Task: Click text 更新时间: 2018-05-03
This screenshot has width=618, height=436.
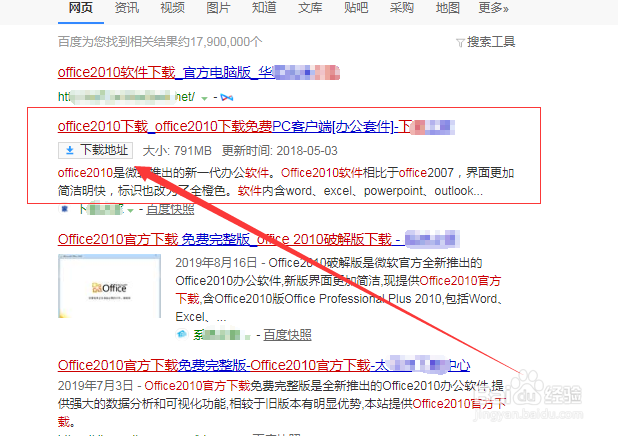Action: pyautogui.click(x=279, y=151)
